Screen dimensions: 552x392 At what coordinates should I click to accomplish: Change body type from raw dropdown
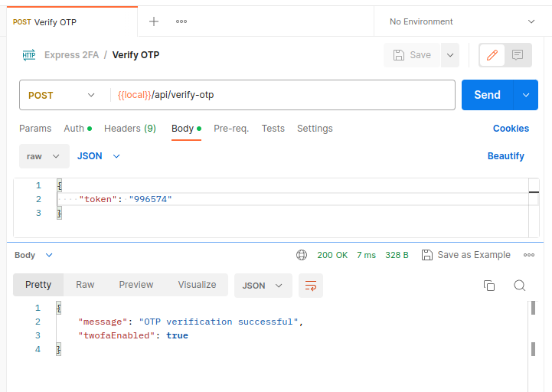(x=44, y=156)
